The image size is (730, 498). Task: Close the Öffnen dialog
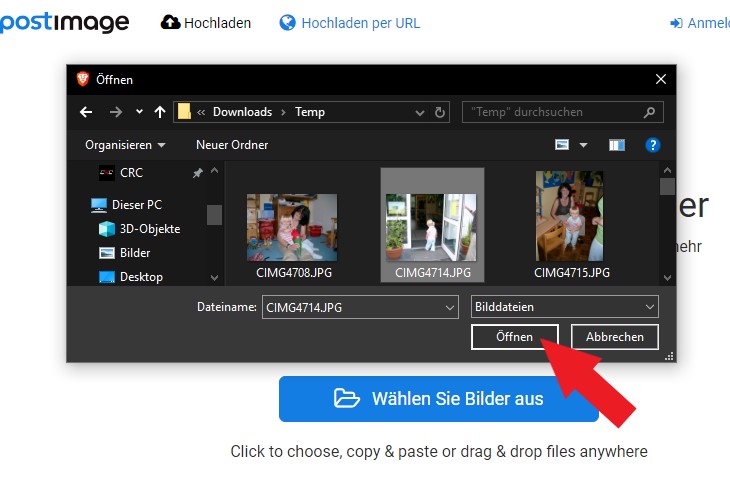pos(661,79)
